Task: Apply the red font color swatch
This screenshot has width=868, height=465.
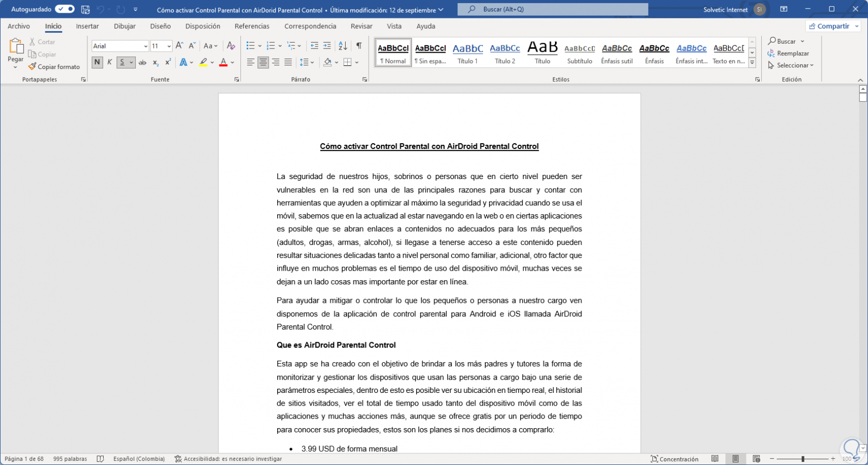Action: 223,63
